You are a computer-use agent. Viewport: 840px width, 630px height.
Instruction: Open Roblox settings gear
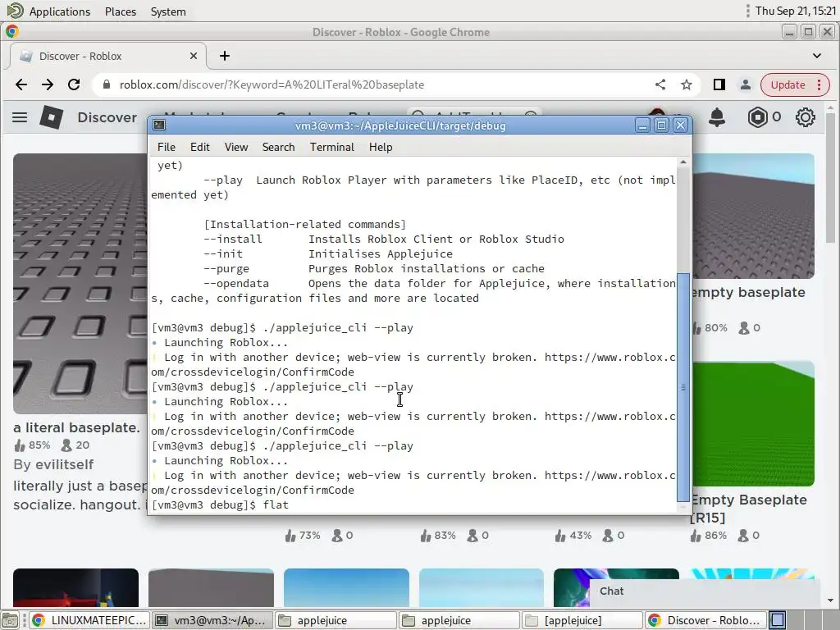(x=805, y=117)
